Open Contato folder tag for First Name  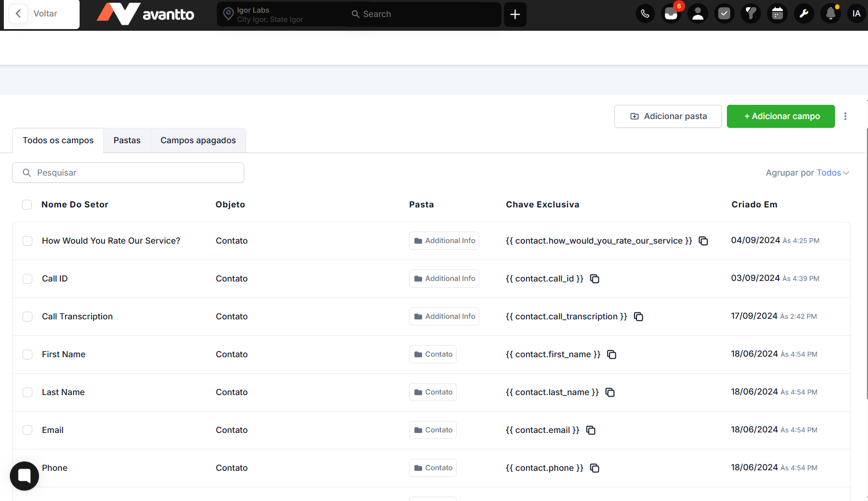click(433, 354)
